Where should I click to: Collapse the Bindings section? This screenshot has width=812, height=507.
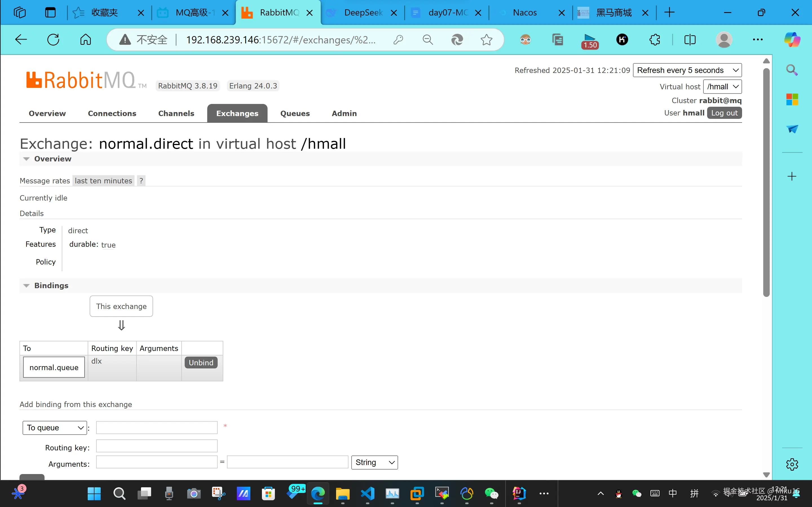[x=26, y=285]
